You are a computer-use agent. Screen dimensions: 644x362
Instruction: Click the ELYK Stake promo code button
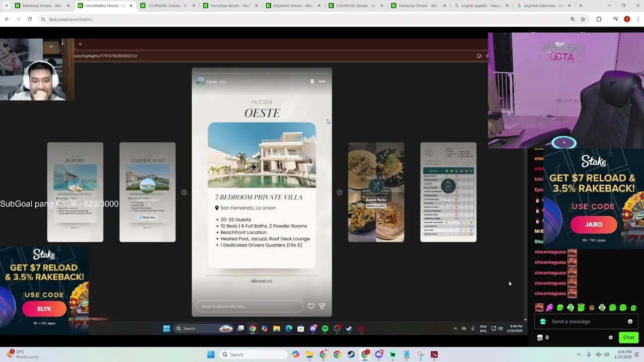click(44, 309)
